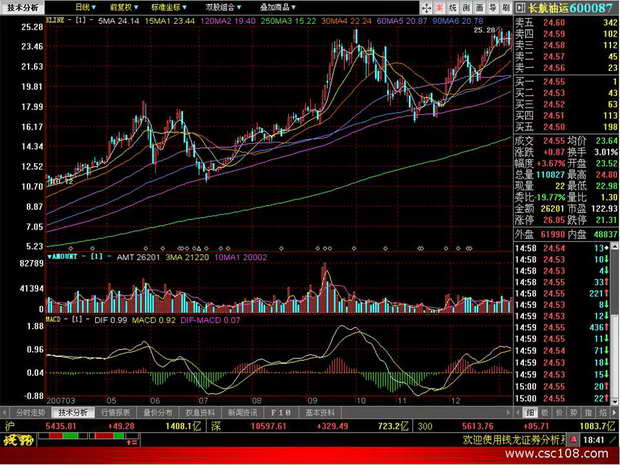Viewport: 620px width, 465px height.
Task: Click the 技术分析 label at top left
Action: click(23, 8)
